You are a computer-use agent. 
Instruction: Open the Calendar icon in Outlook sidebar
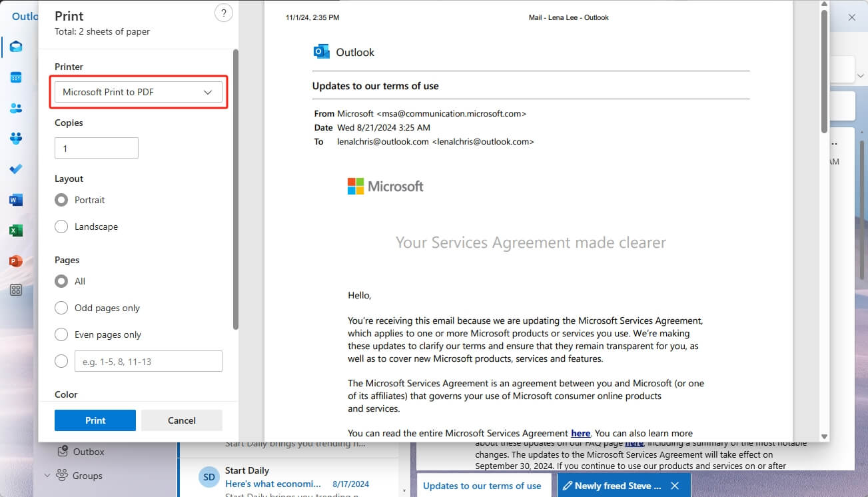click(16, 77)
